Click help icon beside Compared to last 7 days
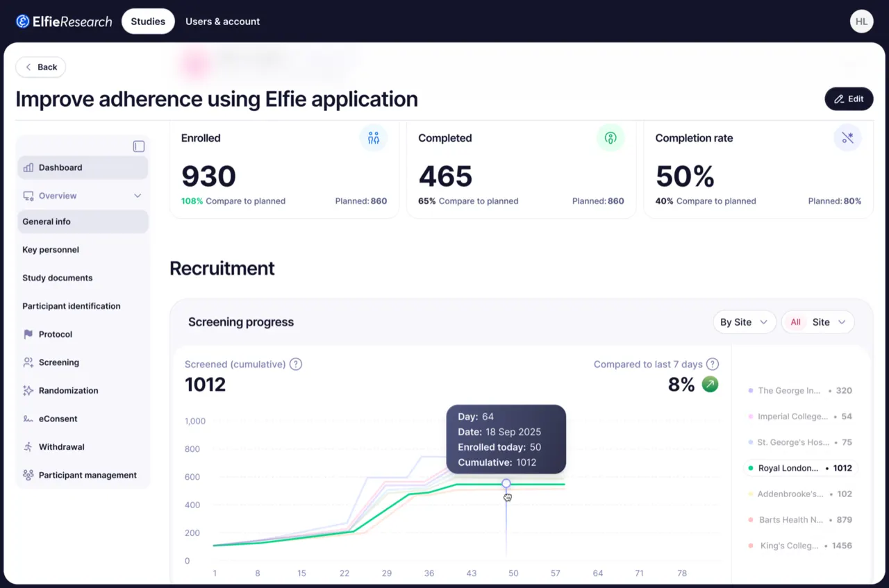889x588 pixels. click(x=713, y=364)
